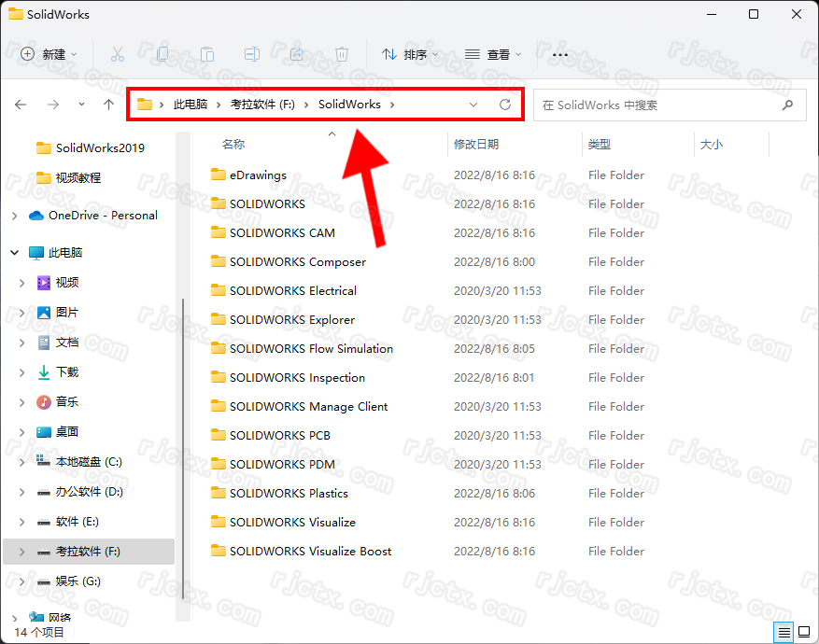Switch to large thumbnails view icon

pyautogui.click(x=804, y=632)
